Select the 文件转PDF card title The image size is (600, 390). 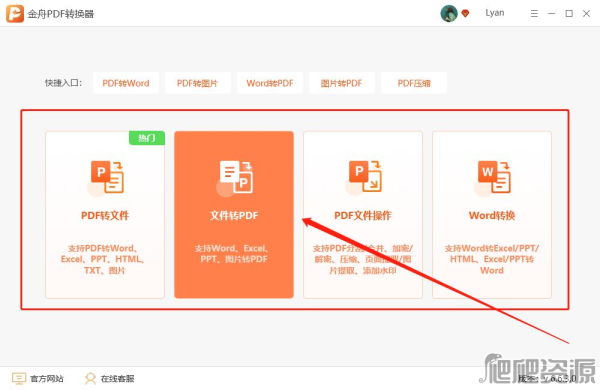(x=234, y=215)
